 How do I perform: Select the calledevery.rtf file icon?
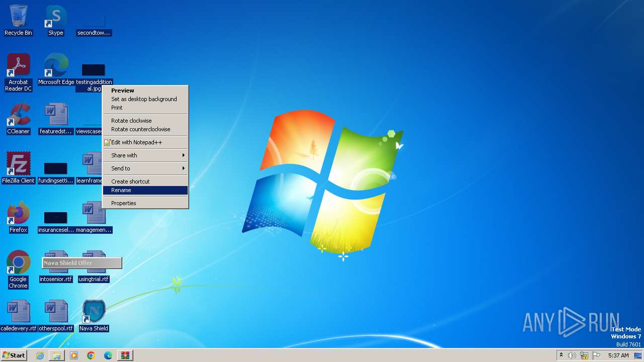(x=18, y=316)
